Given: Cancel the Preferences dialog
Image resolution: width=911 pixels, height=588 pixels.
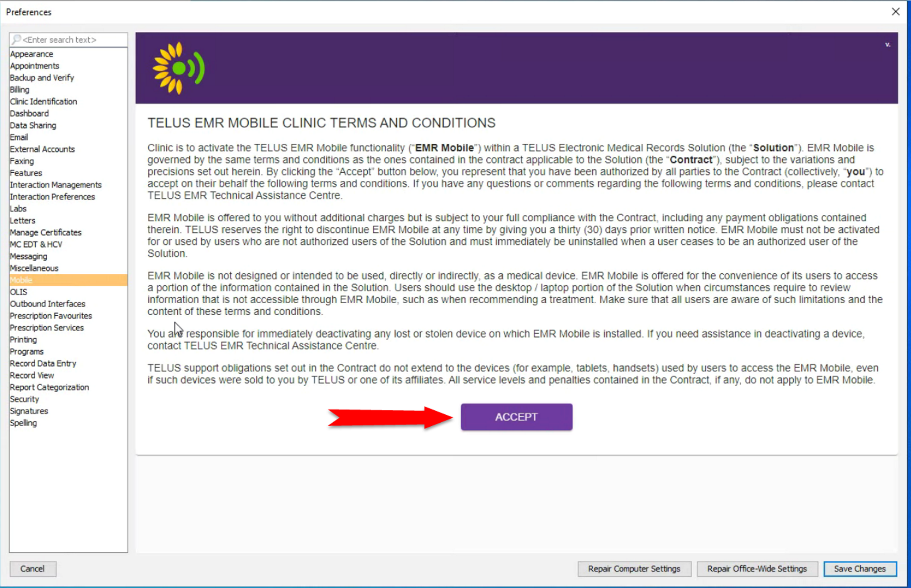Looking at the screenshot, I should point(33,569).
